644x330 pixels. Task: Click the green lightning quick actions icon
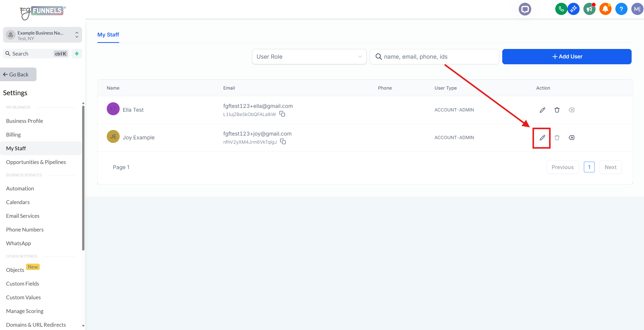pos(77,54)
